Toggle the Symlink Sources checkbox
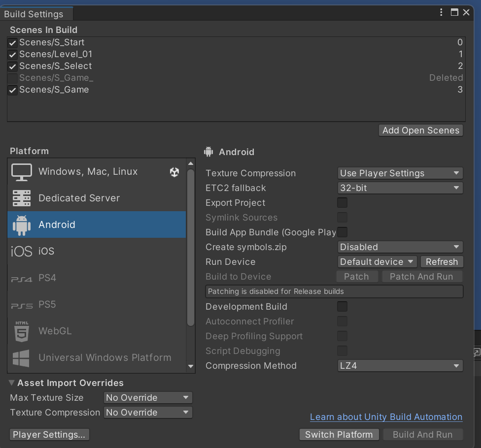This screenshot has width=481, height=448. (x=343, y=217)
